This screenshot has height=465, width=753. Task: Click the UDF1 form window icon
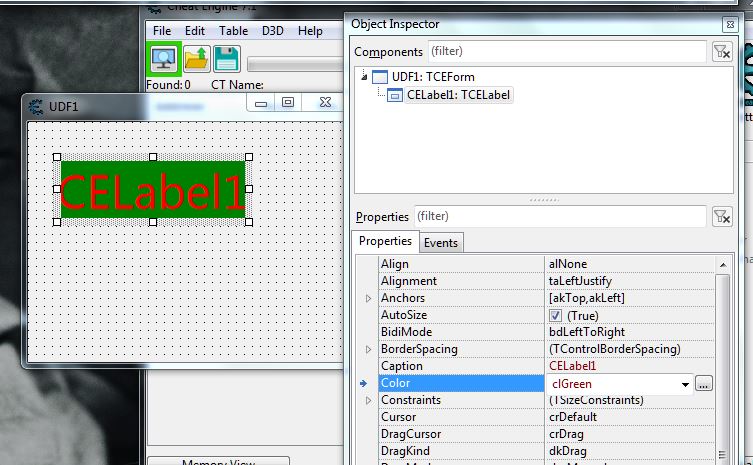(x=36, y=104)
